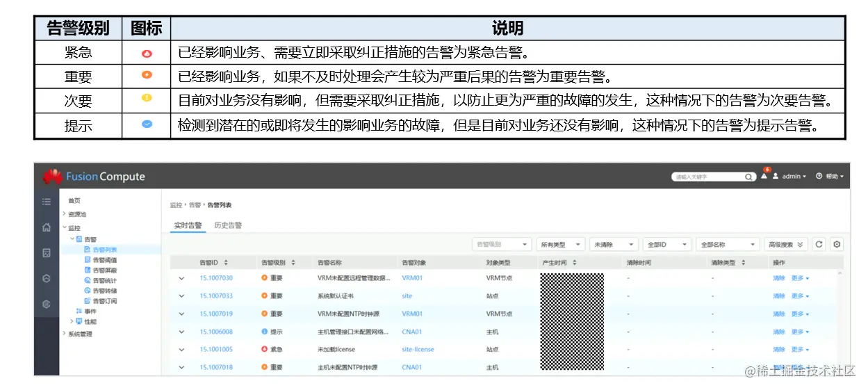Expand row details for alarm 15.1007030

[182, 278]
